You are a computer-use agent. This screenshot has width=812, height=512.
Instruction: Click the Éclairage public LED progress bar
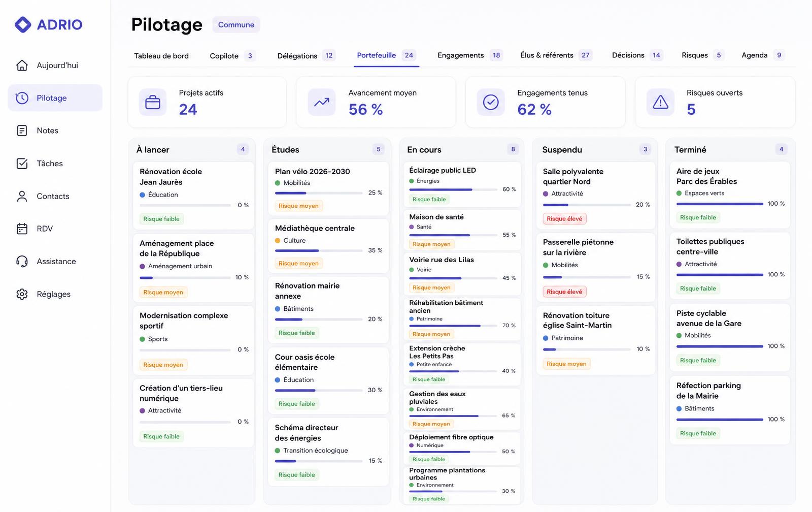point(453,190)
